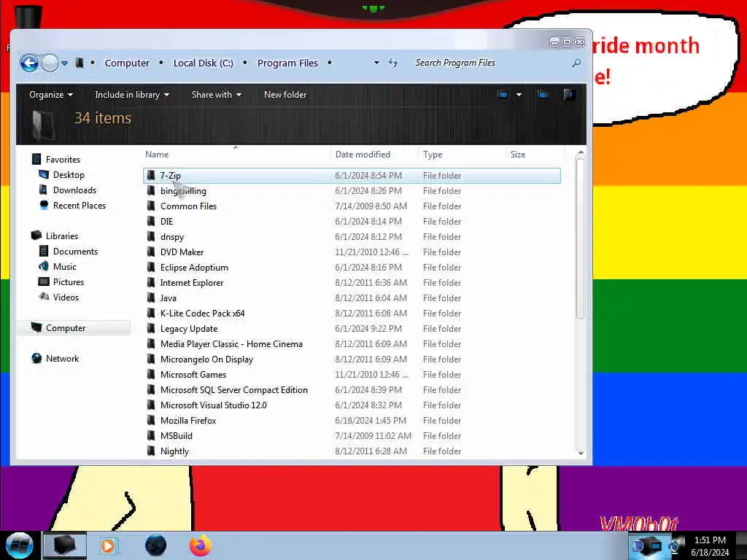The image size is (747, 560).
Task: Select the Common Files folder icon
Action: click(x=151, y=206)
